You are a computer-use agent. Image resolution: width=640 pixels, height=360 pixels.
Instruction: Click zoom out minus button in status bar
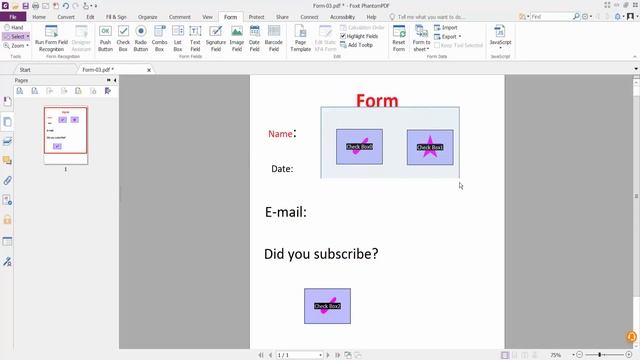click(580, 355)
